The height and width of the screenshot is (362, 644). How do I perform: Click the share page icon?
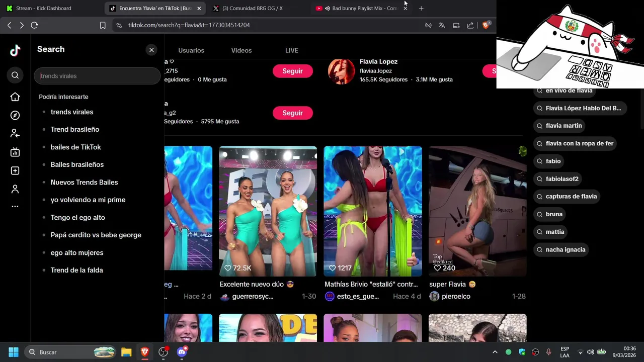470,25
